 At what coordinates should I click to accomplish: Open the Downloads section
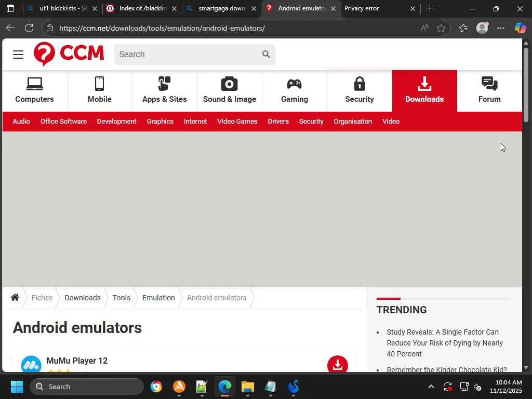(x=424, y=90)
